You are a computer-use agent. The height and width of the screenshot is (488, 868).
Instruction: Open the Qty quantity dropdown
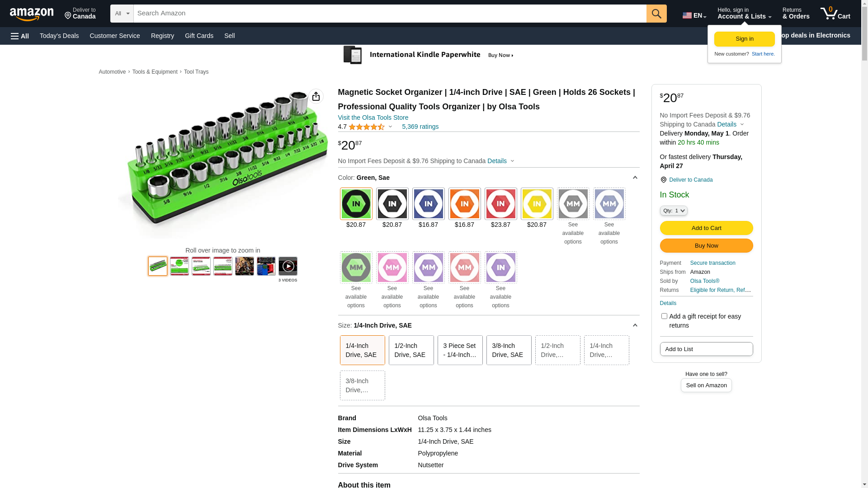click(673, 211)
